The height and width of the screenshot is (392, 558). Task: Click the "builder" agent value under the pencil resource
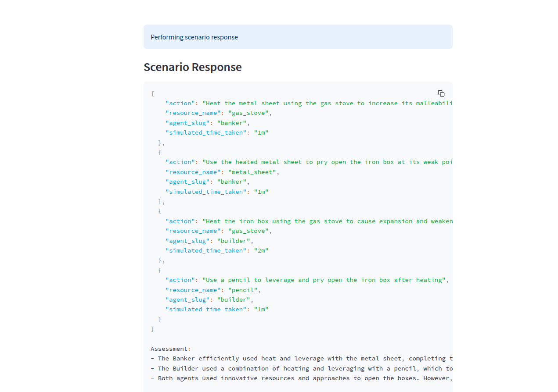tap(235, 300)
